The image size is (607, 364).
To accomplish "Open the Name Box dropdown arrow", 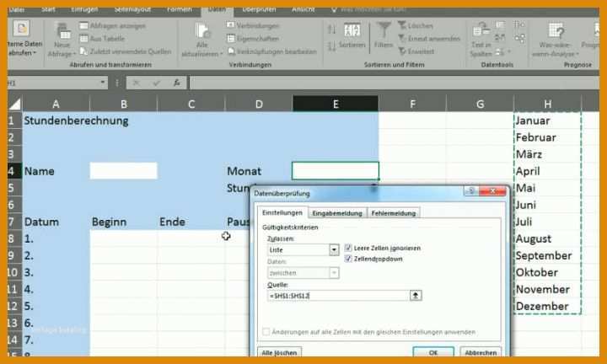I will click(103, 83).
